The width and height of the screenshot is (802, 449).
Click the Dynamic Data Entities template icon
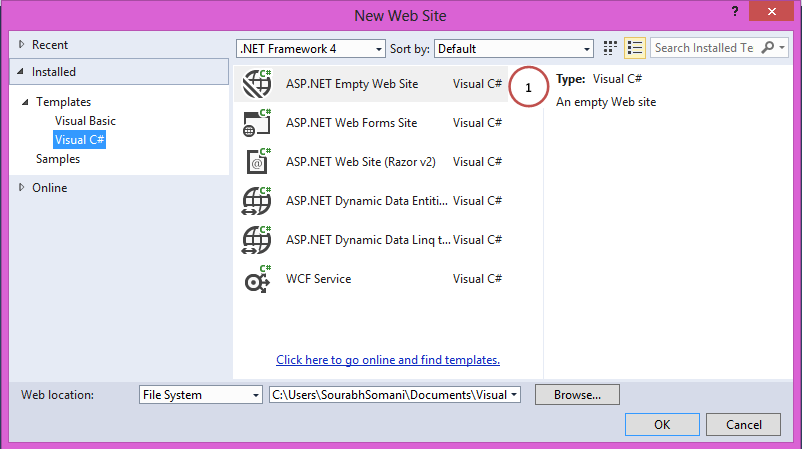257,200
